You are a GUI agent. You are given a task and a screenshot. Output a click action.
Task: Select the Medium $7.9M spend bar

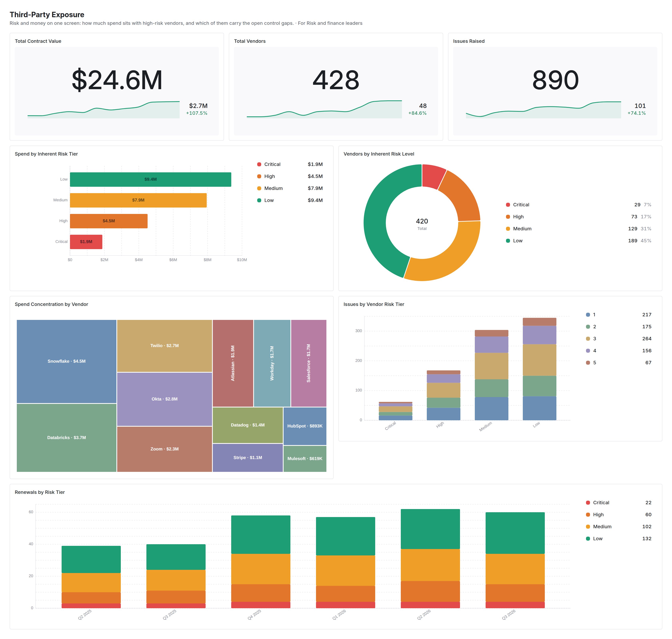[x=138, y=200]
